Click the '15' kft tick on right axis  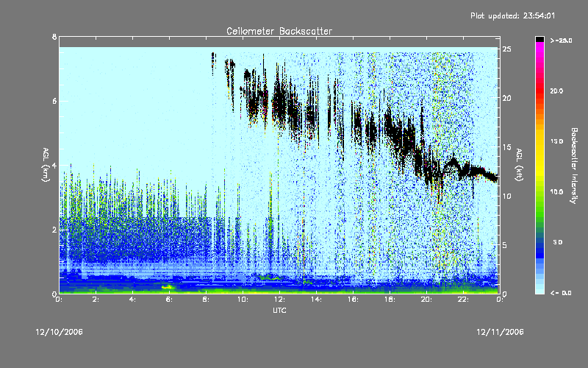tap(506, 147)
